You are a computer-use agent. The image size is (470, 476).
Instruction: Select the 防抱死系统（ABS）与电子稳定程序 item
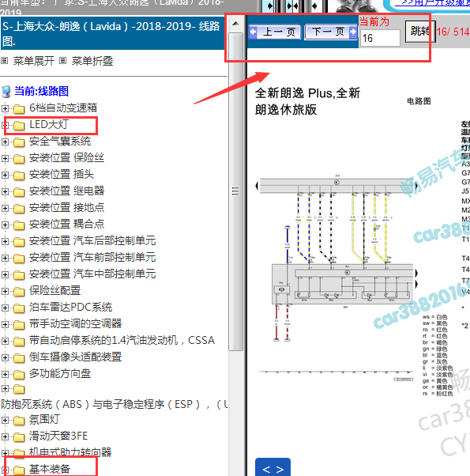click(115, 404)
